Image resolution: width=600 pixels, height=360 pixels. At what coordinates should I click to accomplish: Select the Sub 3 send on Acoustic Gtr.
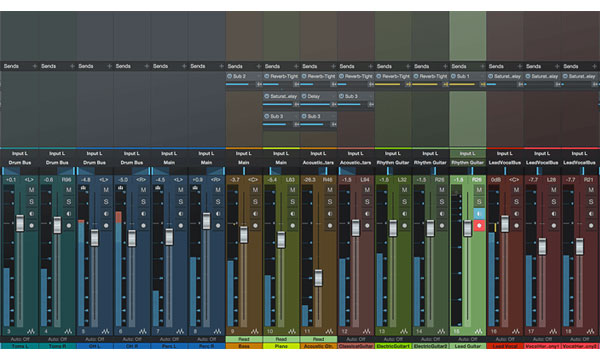coord(313,116)
